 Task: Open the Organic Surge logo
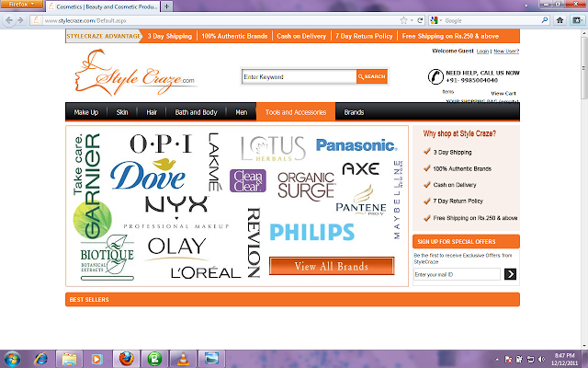click(306, 186)
